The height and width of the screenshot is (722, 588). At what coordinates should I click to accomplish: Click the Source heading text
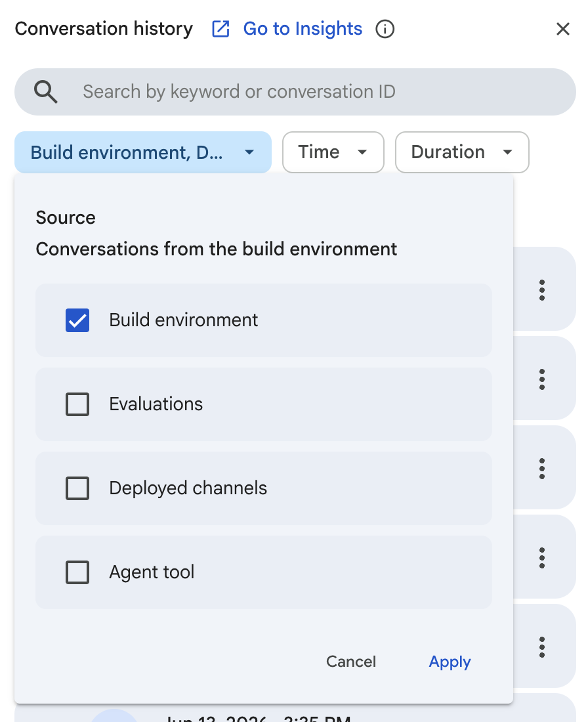point(66,217)
